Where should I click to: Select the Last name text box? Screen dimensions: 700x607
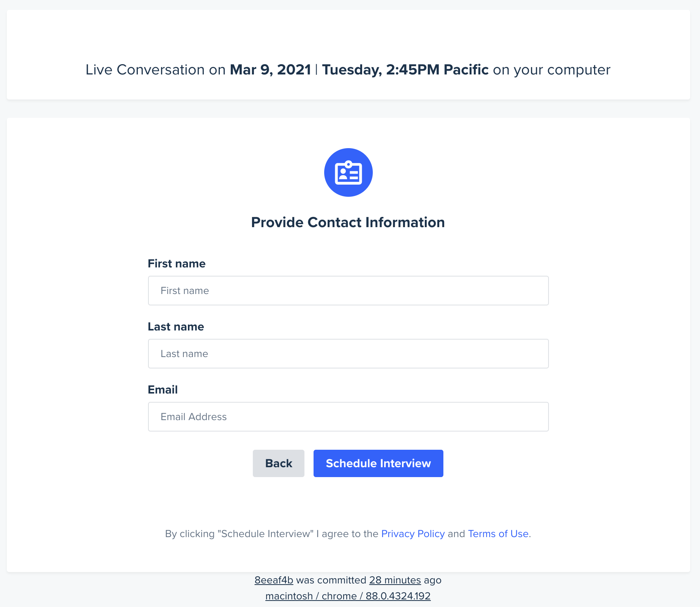(x=348, y=354)
